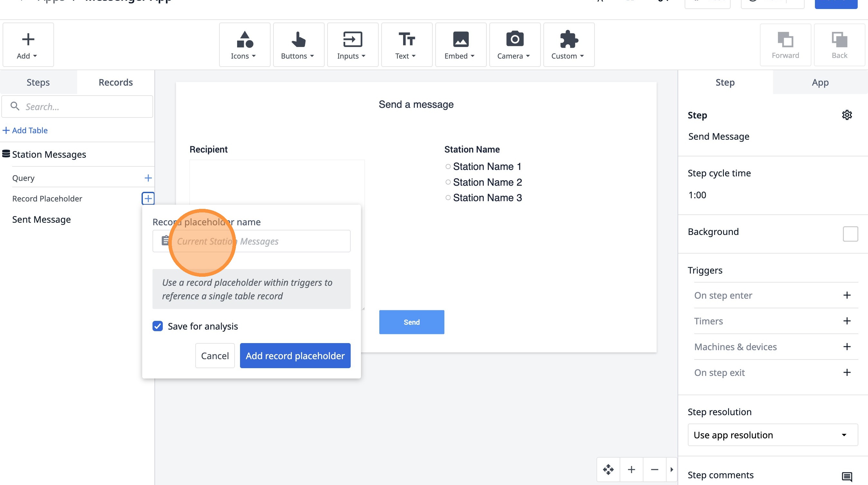Toggle the Save for analysis checkbox
868x485 pixels.
coord(158,326)
